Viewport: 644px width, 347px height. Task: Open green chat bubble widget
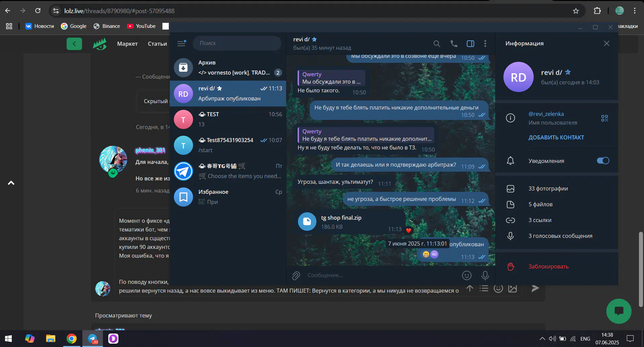coord(619,311)
